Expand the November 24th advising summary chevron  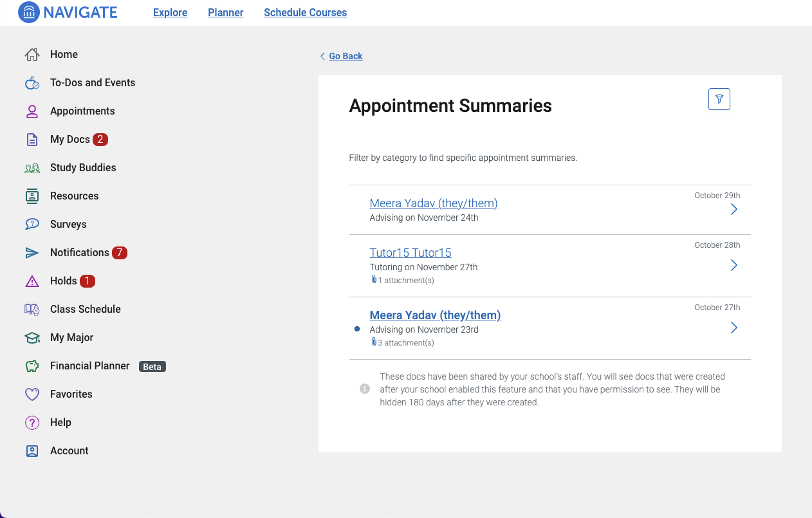point(734,209)
